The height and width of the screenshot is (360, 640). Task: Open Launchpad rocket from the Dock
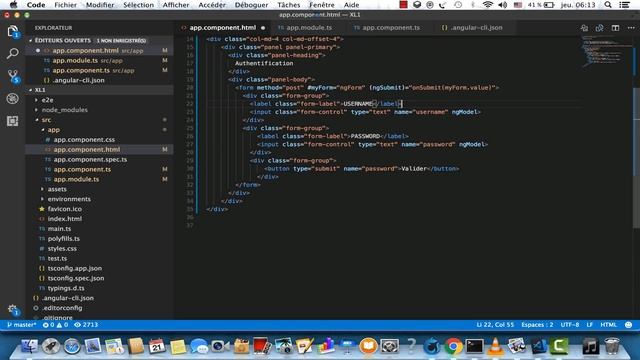click(51, 346)
